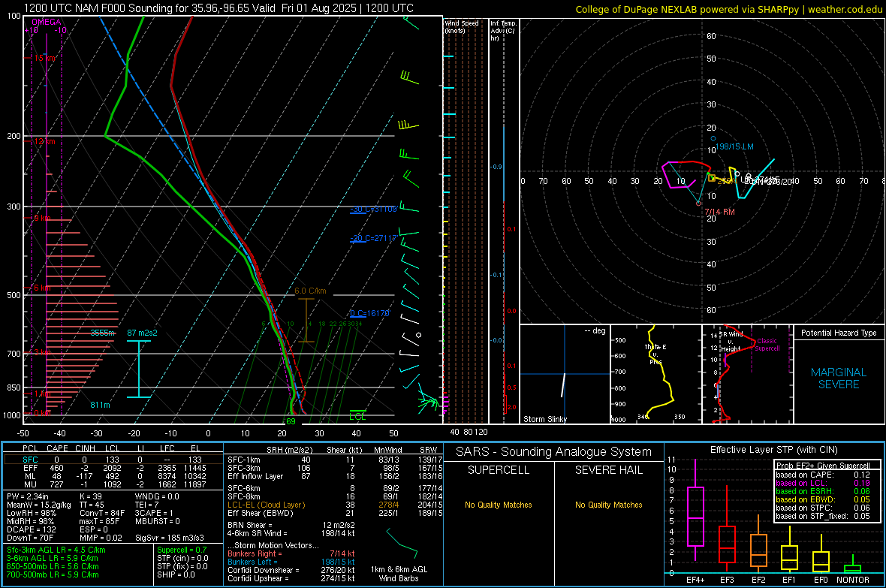Click the '6.0 C/km' lapse rate label

(310, 291)
